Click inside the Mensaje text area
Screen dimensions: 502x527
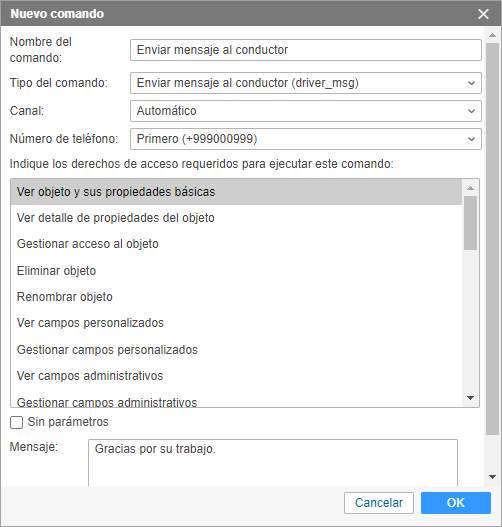[273, 462]
